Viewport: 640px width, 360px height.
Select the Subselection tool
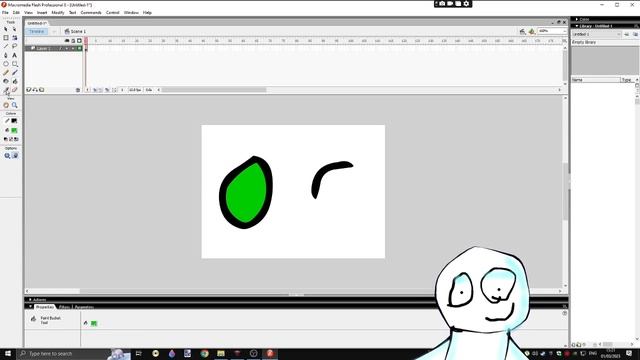click(x=14, y=29)
